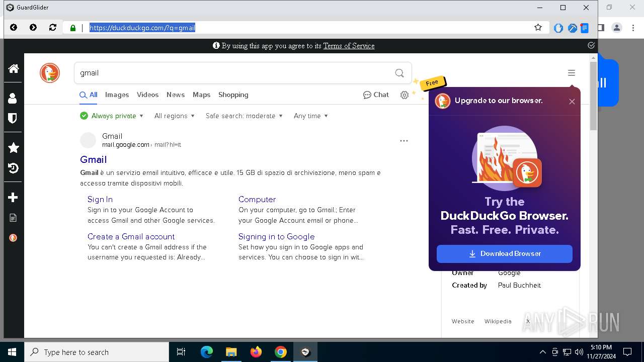
Task: Open Microsoft Edge from the taskbar
Action: [207, 352]
